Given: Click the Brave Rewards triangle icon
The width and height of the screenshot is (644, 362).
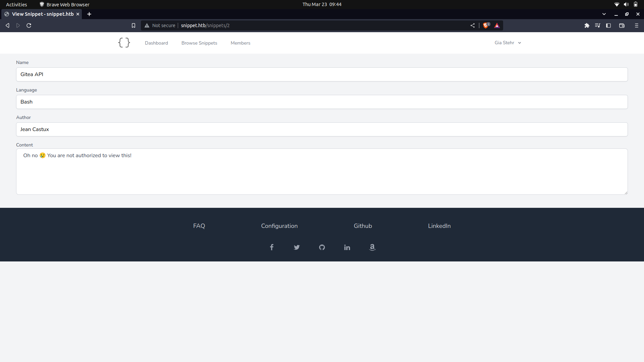Looking at the screenshot, I should click(497, 25).
